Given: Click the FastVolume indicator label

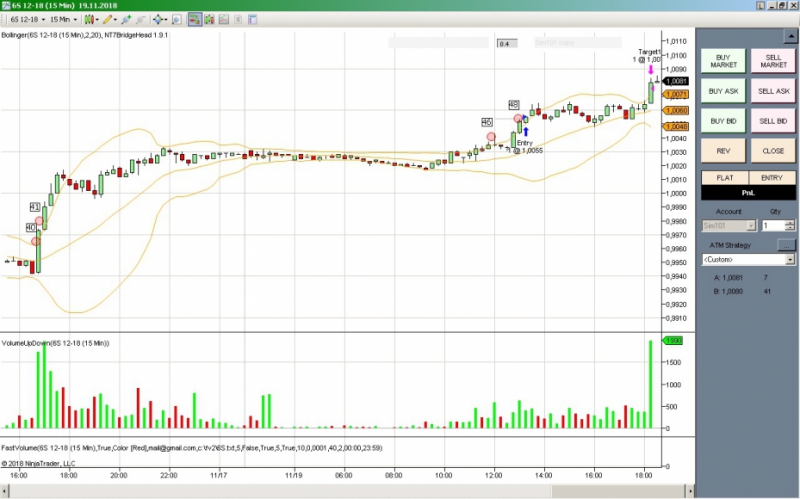Looking at the screenshot, I should coord(192,448).
